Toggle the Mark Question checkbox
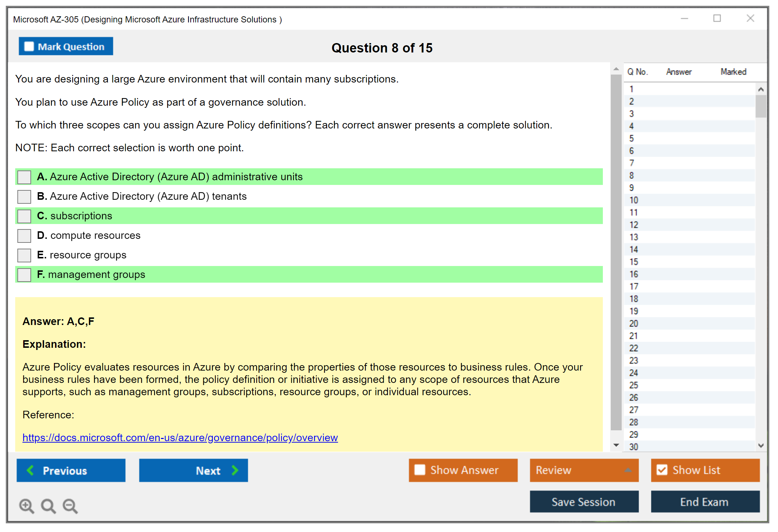This screenshot has height=532, width=778. pyautogui.click(x=29, y=46)
